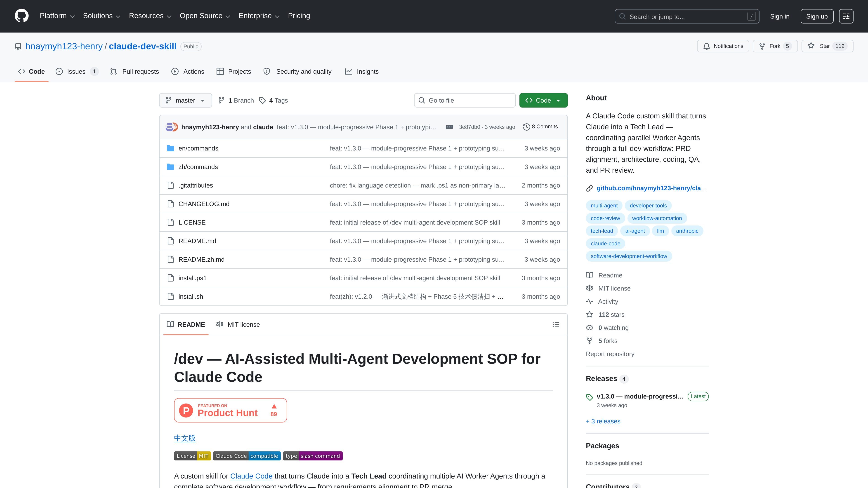
Task: Click the .gitattributes file icon
Action: [170, 185]
